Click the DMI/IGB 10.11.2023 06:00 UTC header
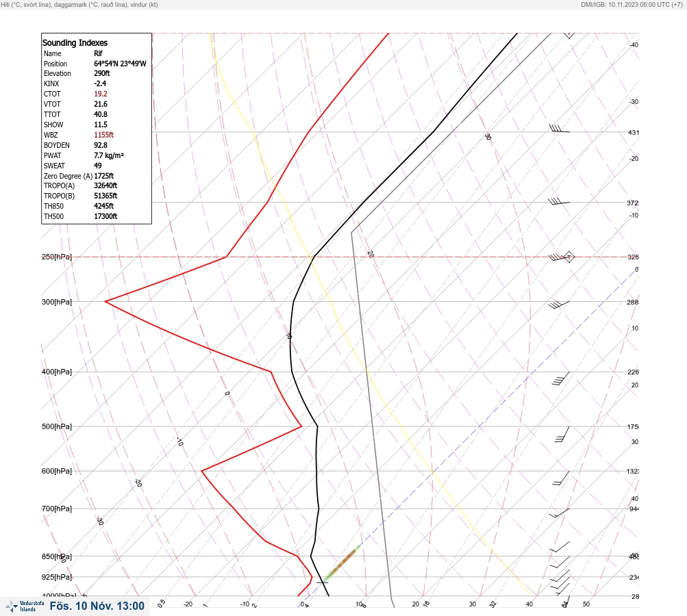This screenshot has width=687, height=616. point(632,4)
